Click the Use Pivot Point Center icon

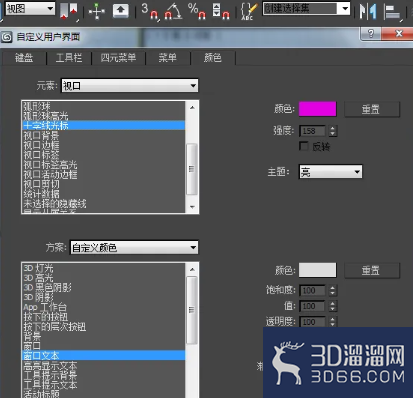(68, 11)
